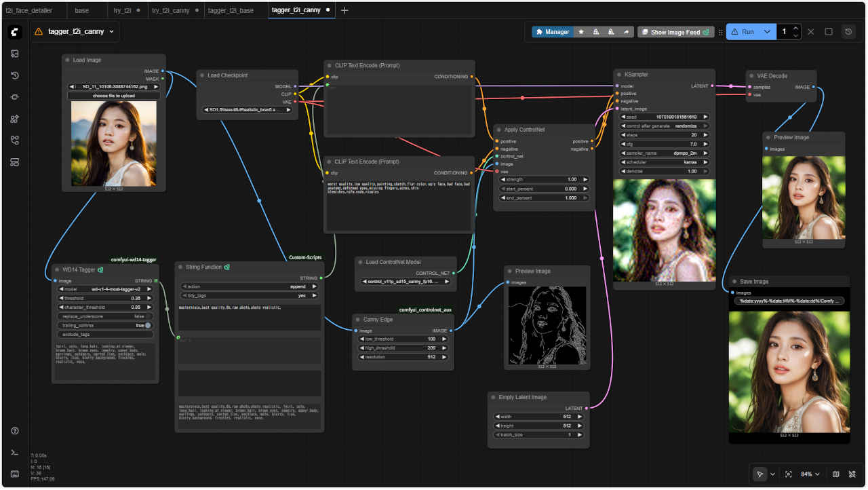868x490 pixels.
Task: Click the share arrow icon in the toolbar
Action: [627, 32]
